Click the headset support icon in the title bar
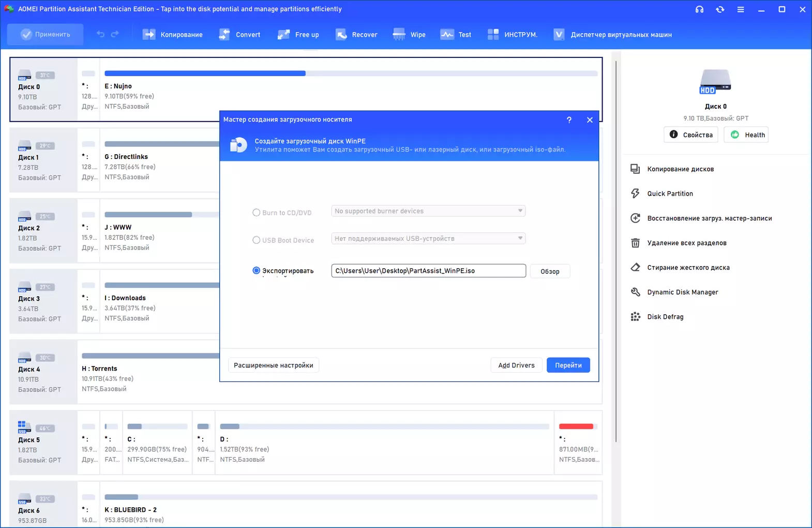 coord(699,9)
